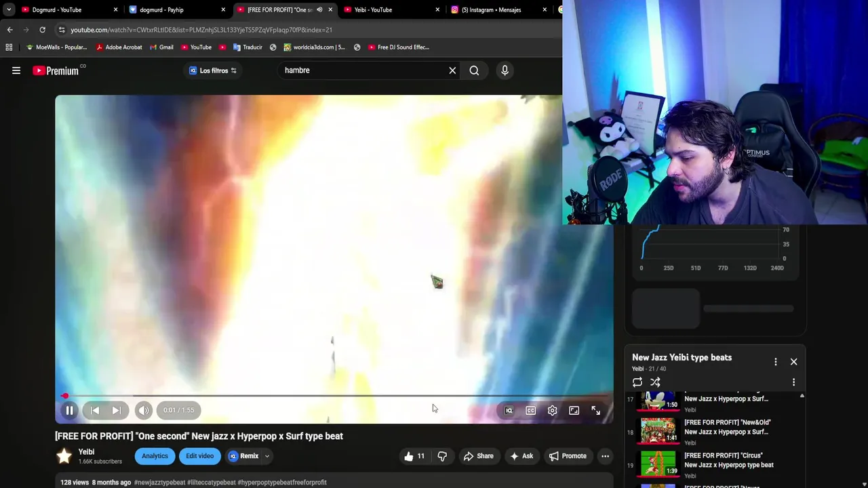Viewport: 868px width, 488px height.
Task: Open site information icon in address bar
Action: point(62,30)
